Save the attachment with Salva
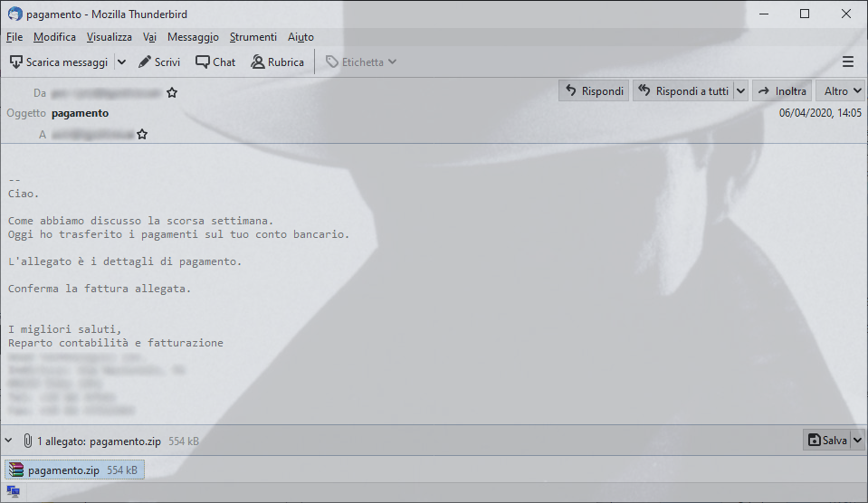The width and height of the screenshot is (868, 503). click(x=827, y=441)
